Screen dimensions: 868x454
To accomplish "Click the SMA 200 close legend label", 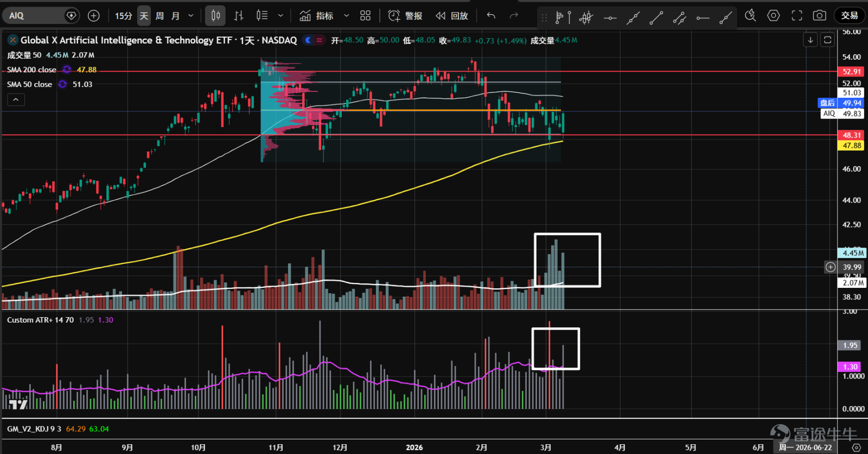I will pos(31,70).
